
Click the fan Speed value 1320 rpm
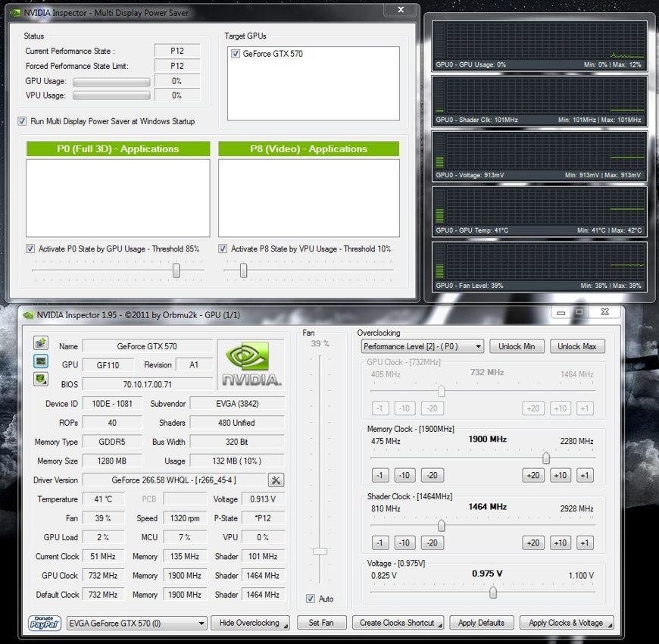pos(185,518)
